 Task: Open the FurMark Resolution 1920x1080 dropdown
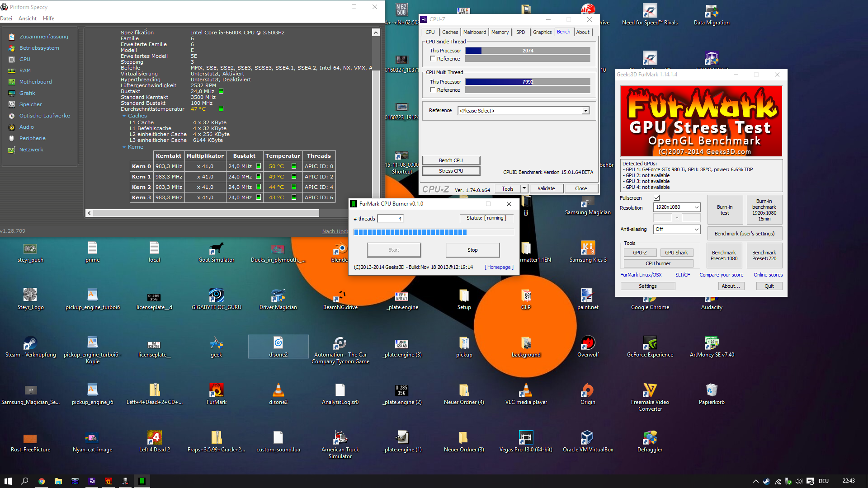pyautogui.click(x=677, y=207)
